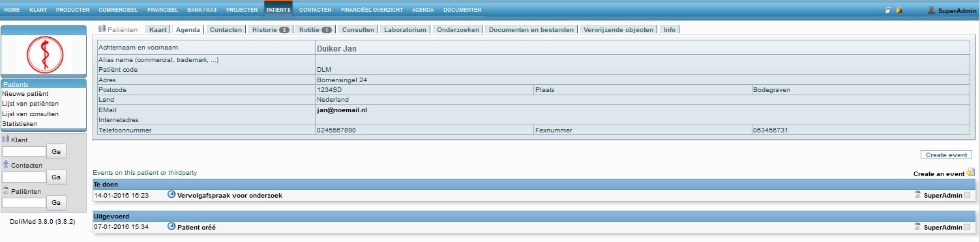Click SuperAdmin link in Vervolgafspraak row
This screenshot has height=242, width=980.
[x=943, y=196]
